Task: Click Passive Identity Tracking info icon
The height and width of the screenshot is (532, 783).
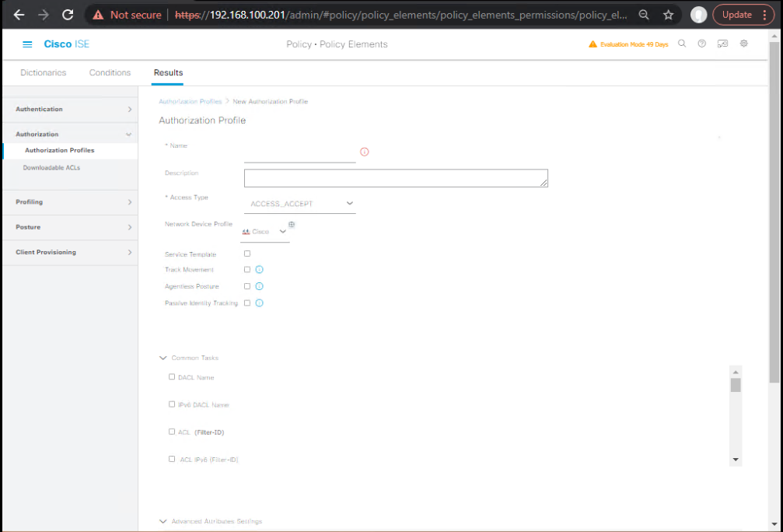Action: click(x=259, y=303)
